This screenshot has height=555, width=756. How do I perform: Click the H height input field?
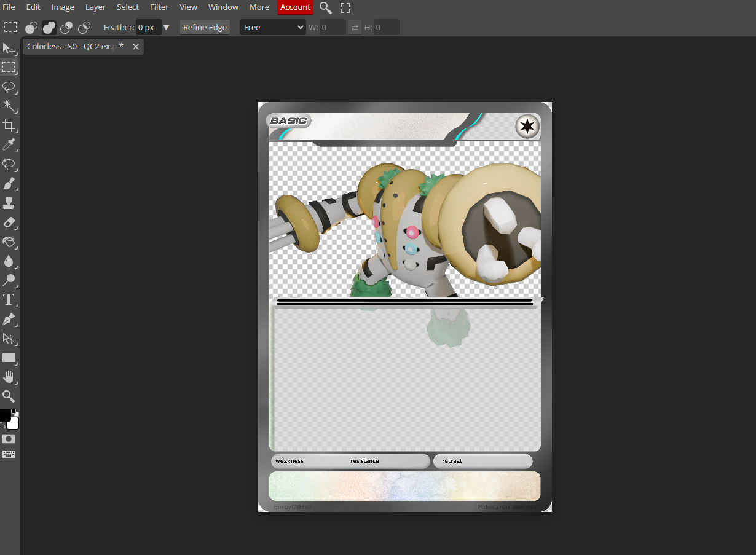pyautogui.click(x=387, y=27)
